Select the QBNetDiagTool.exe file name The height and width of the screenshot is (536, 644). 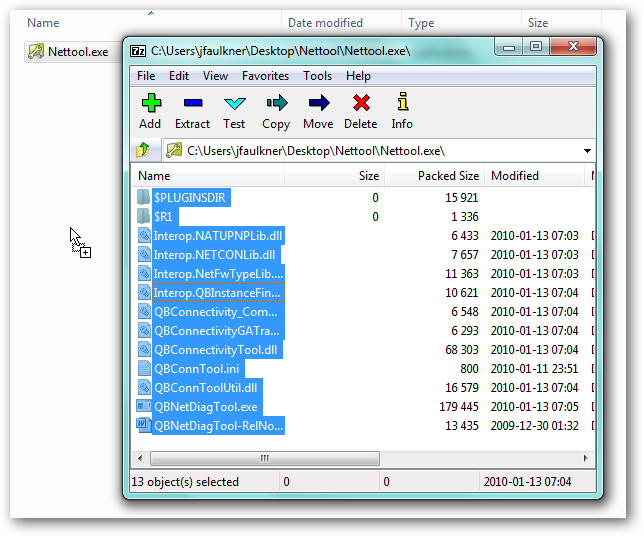point(207,407)
